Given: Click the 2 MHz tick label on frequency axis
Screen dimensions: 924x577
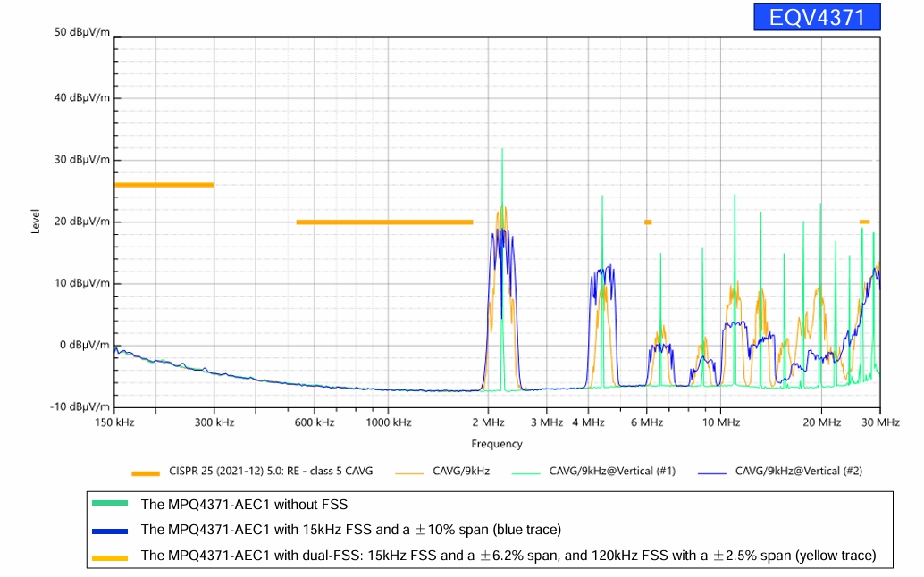Looking at the screenshot, I should click(487, 422).
